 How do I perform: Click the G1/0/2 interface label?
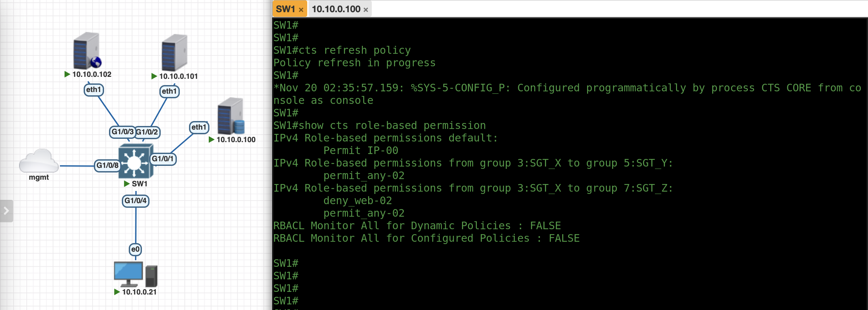coord(147,132)
